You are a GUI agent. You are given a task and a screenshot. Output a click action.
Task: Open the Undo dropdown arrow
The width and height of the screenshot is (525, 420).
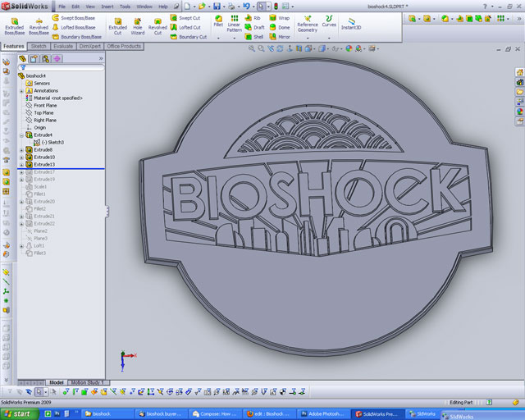(x=253, y=7)
